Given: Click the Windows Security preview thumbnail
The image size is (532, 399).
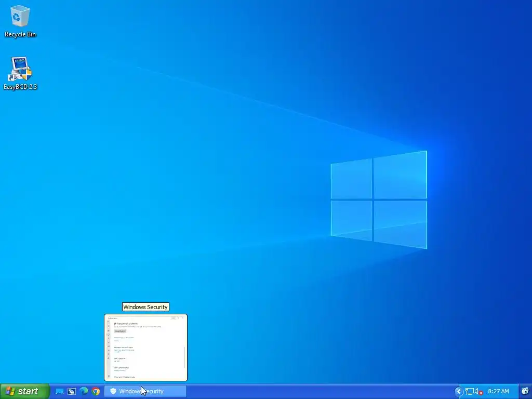Looking at the screenshot, I should pyautogui.click(x=145, y=348).
